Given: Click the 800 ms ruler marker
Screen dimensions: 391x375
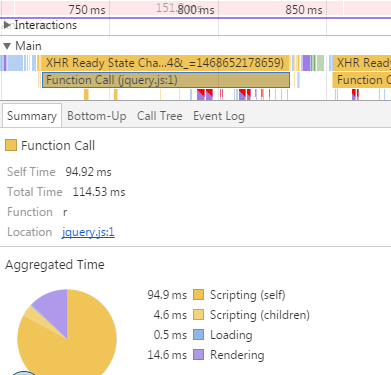Looking at the screenshot, I should pos(196,10).
